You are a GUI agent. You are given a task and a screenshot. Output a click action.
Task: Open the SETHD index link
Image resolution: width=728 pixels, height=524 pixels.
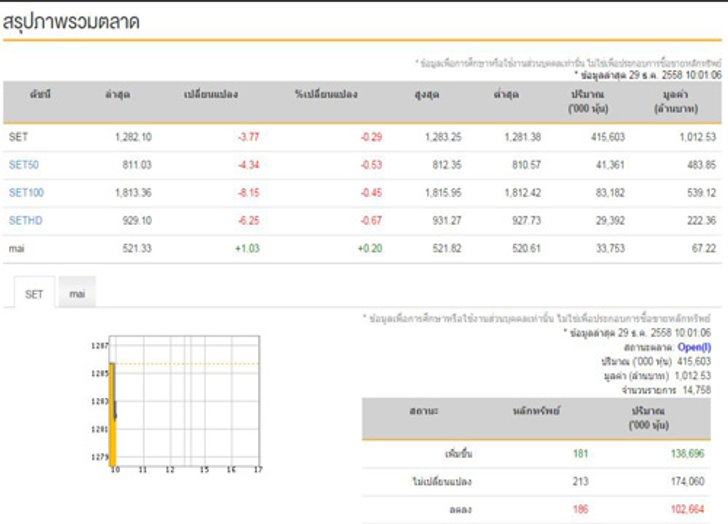[x=26, y=220]
